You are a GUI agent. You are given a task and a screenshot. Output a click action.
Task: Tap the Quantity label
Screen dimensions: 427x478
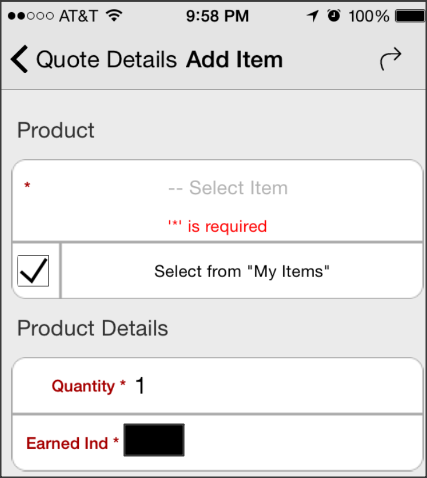point(83,386)
